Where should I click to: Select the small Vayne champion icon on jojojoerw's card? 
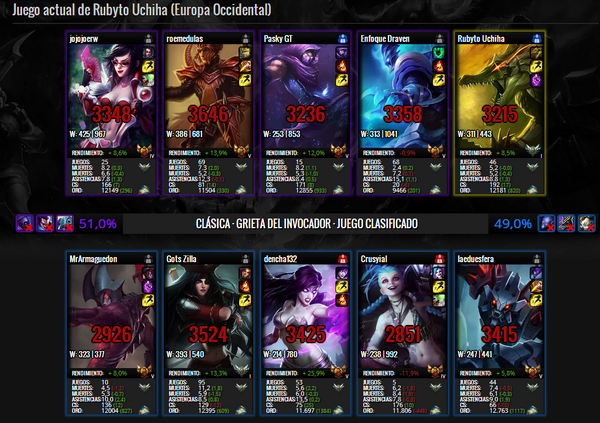click(x=148, y=52)
